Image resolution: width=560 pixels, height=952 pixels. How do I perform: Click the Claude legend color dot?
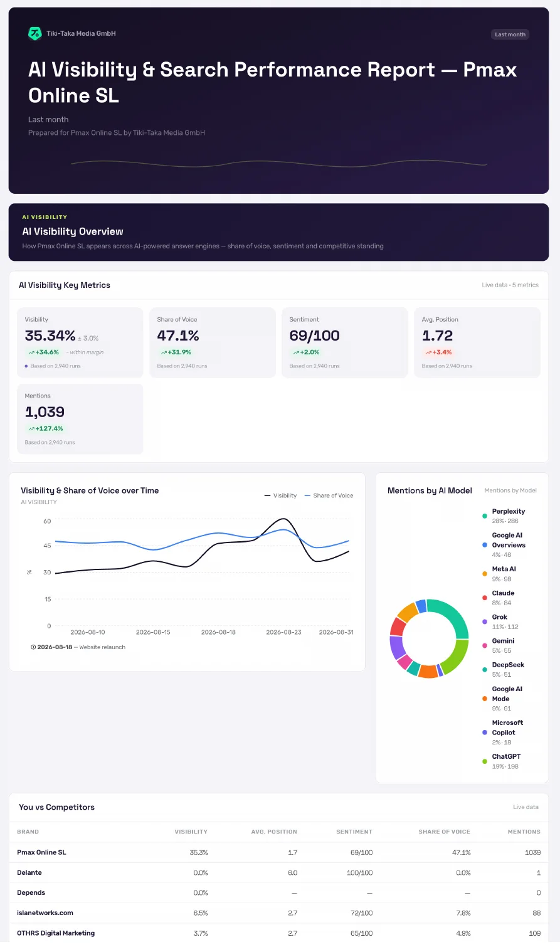(485, 598)
